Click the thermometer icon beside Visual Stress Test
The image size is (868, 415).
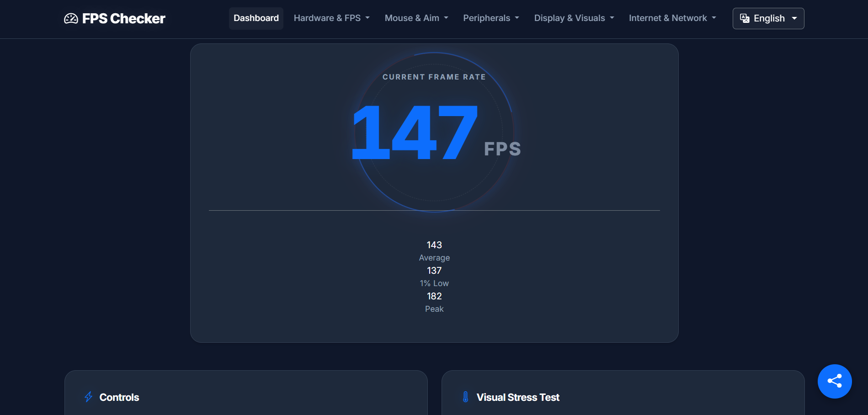click(465, 397)
